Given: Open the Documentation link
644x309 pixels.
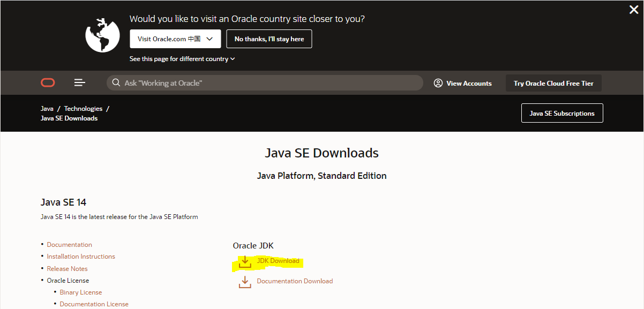Looking at the screenshot, I should point(69,245).
